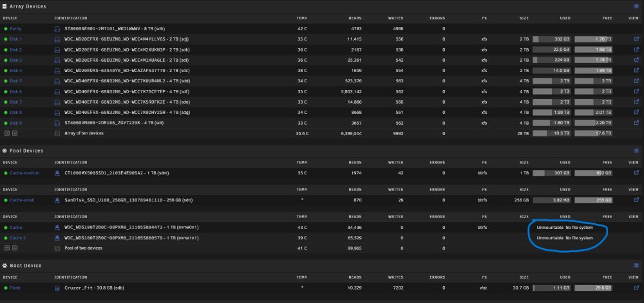Open the view icon for Disk 8
The width and height of the screenshot is (644, 303).
(x=636, y=112)
